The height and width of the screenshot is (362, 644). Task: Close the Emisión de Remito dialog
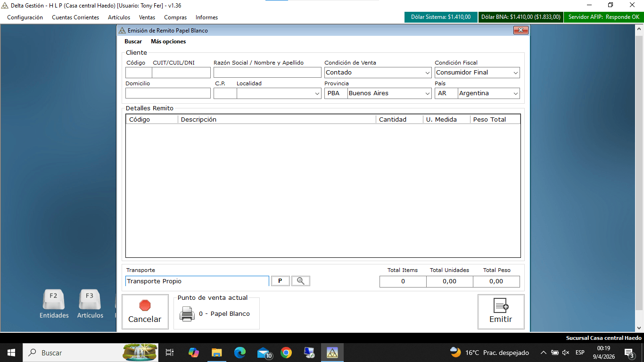click(x=520, y=30)
